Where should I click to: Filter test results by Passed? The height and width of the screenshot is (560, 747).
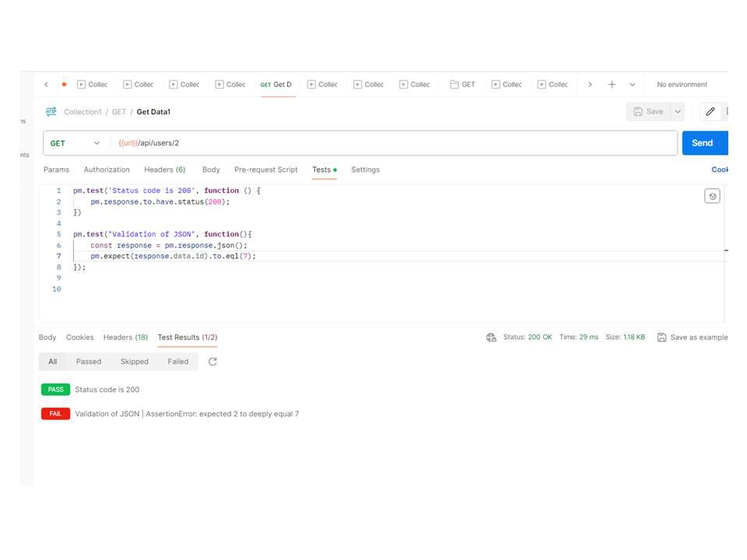click(x=89, y=362)
